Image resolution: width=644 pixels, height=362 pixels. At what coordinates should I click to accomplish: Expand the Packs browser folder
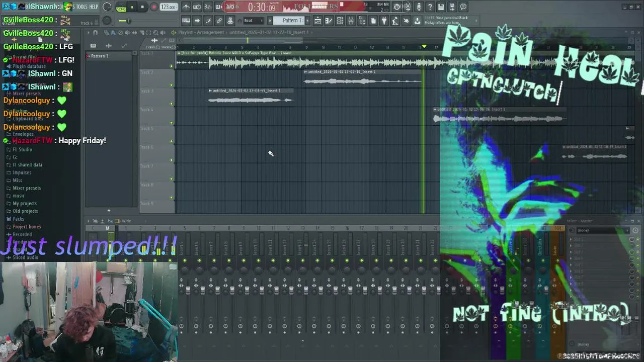(18, 219)
